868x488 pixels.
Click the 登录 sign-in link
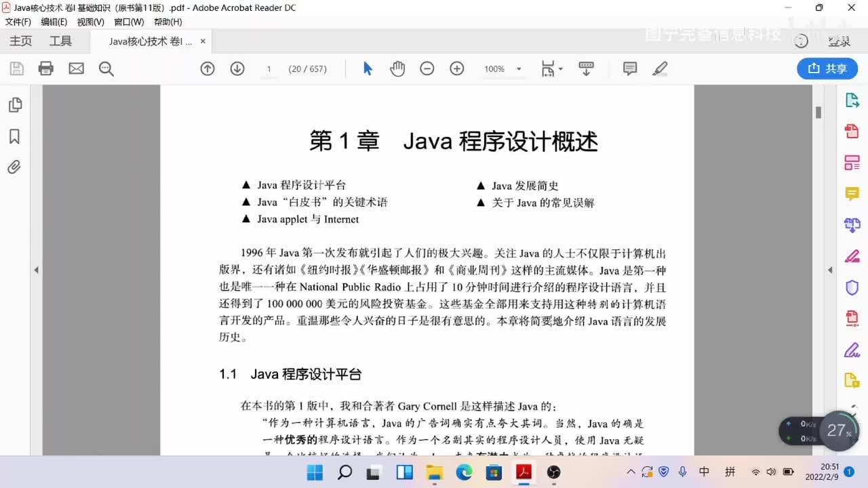tap(839, 41)
